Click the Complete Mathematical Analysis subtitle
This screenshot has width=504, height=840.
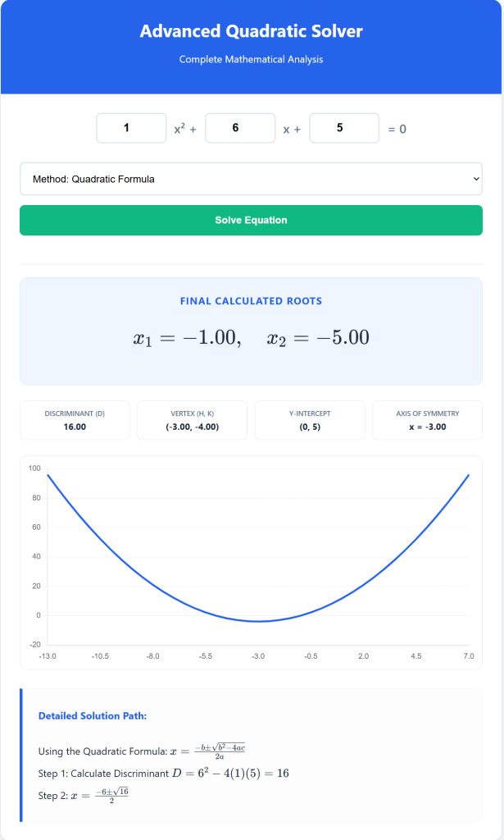coord(251,60)
